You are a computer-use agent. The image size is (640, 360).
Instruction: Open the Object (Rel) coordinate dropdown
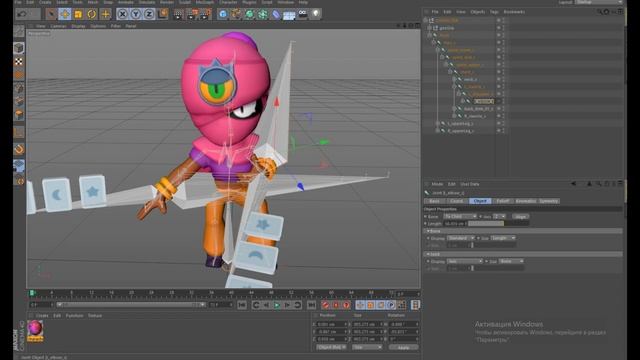click(x=331, y=347)
